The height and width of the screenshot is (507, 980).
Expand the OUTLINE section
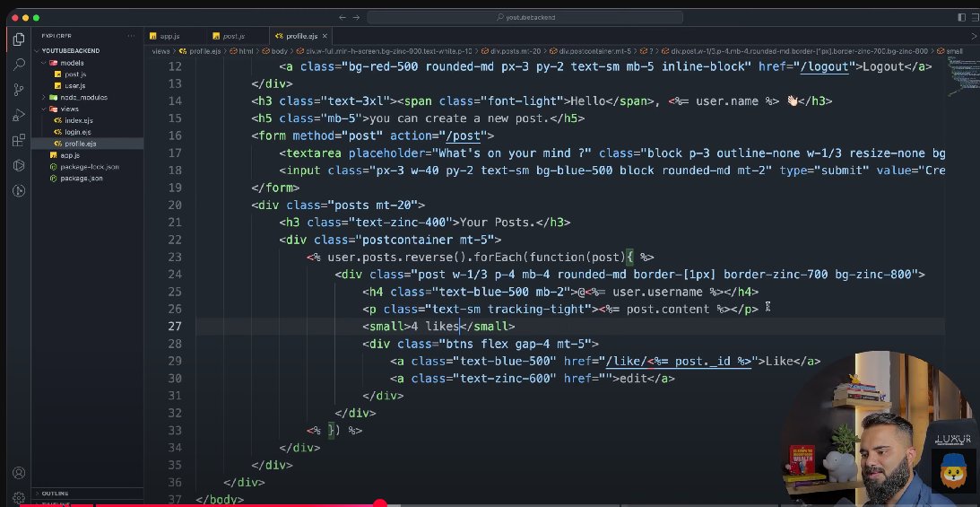click(x=55, y=494)
